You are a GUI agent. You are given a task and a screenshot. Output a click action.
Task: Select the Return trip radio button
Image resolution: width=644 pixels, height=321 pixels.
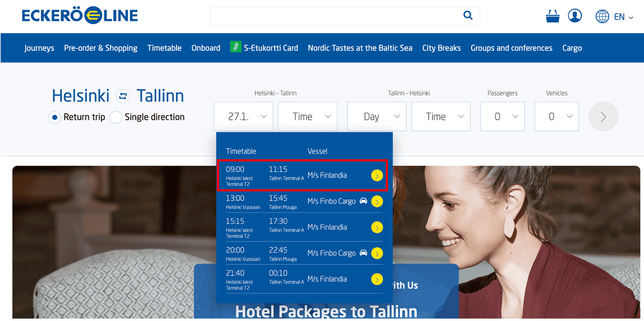pos(55,117)
